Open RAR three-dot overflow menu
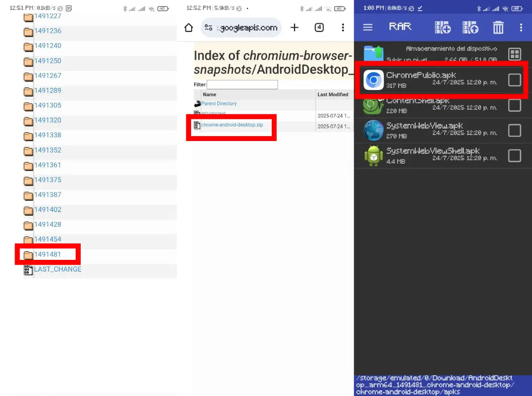The height and width of the screenshot is (396, 532). 521,27
